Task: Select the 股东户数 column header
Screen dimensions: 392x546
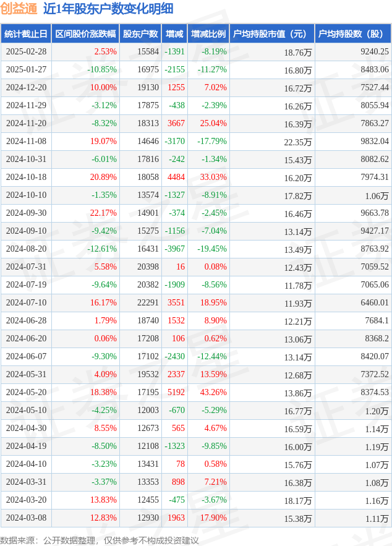Action: pos(140,34)
